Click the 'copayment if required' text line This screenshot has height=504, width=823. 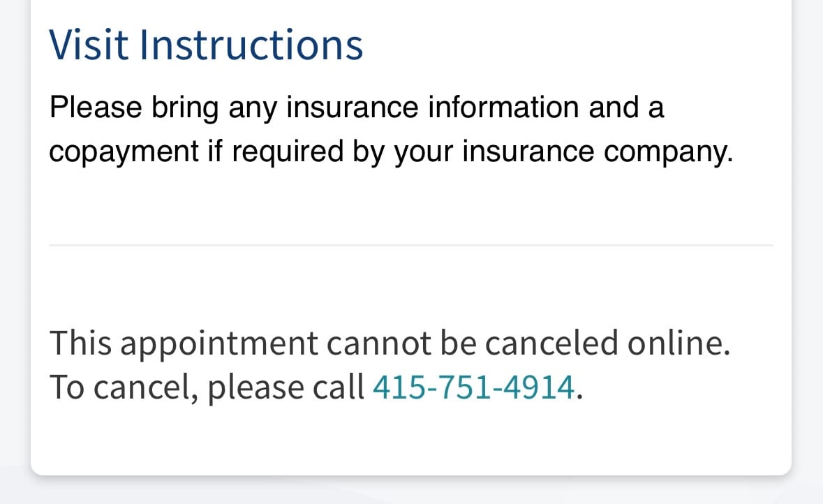tap(391, 151)
